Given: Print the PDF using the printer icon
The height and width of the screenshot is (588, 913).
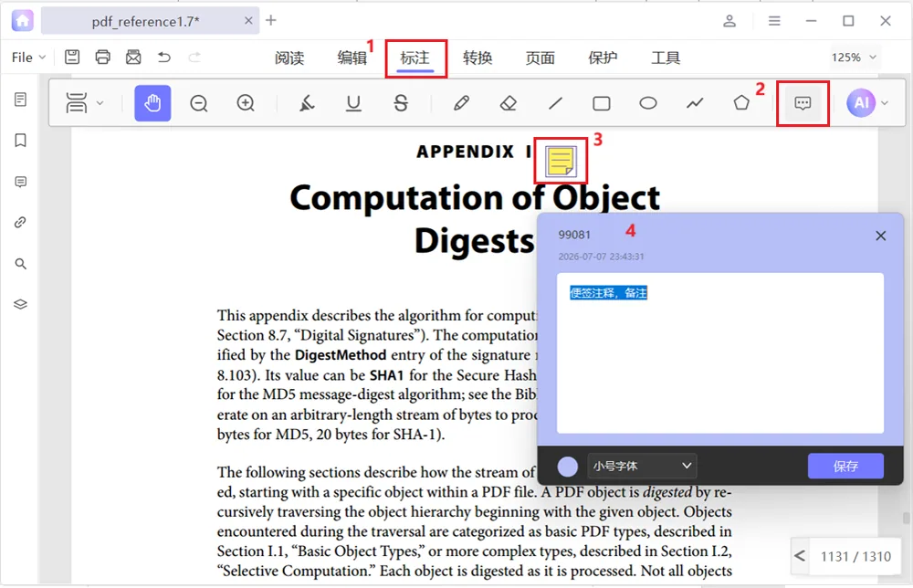Looking at the screenshot, I should tap(102, 57).
